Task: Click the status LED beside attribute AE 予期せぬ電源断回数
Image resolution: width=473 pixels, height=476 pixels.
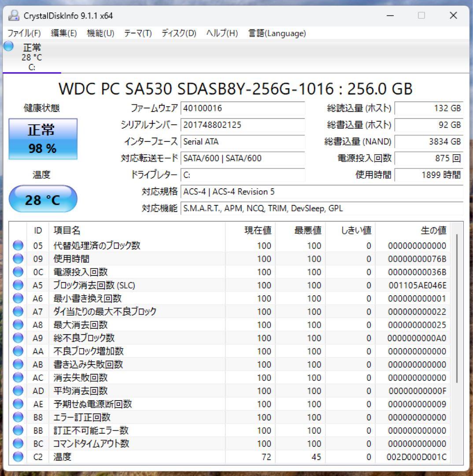Action: (18, 404)
